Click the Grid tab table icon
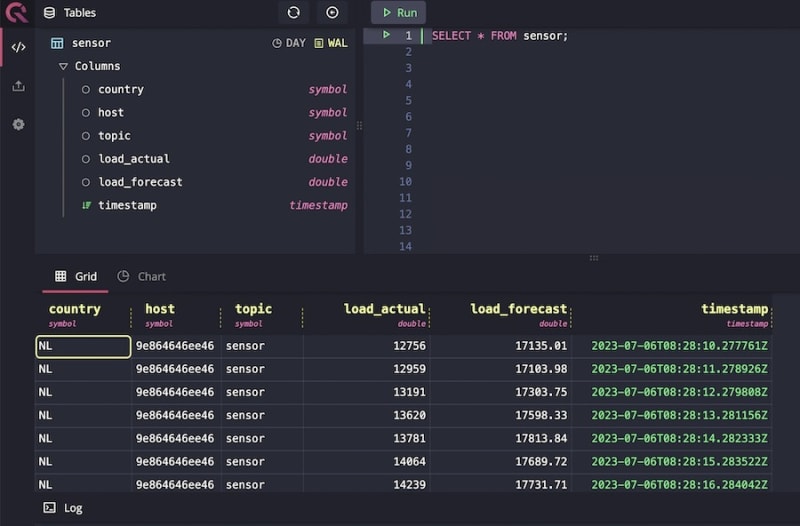Screen dimensions: 800x526 pos(61,276)
